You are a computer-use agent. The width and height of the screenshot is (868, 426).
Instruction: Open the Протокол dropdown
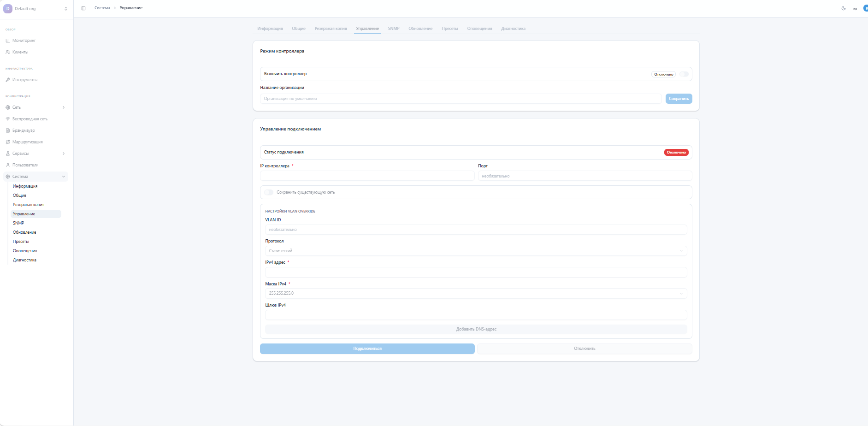[476, 251]
